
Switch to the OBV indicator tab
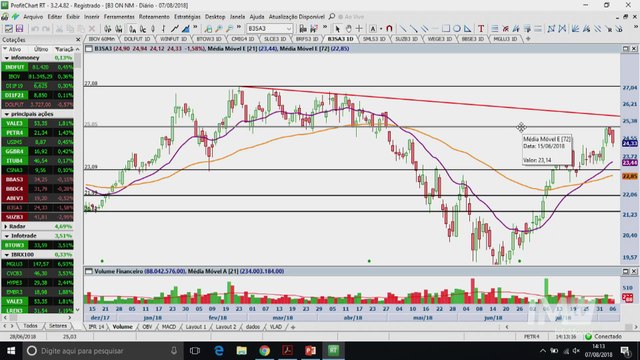coord(147,327)
